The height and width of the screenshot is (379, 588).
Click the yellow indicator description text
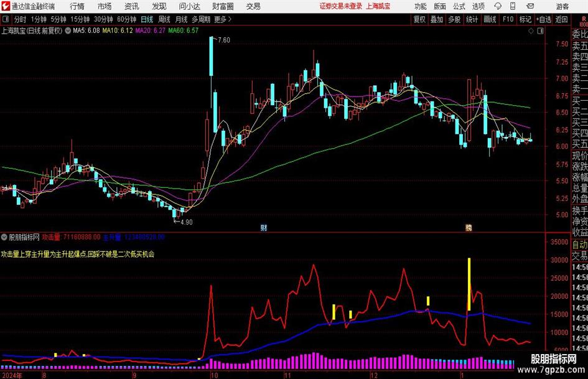[x=78, y=255]
